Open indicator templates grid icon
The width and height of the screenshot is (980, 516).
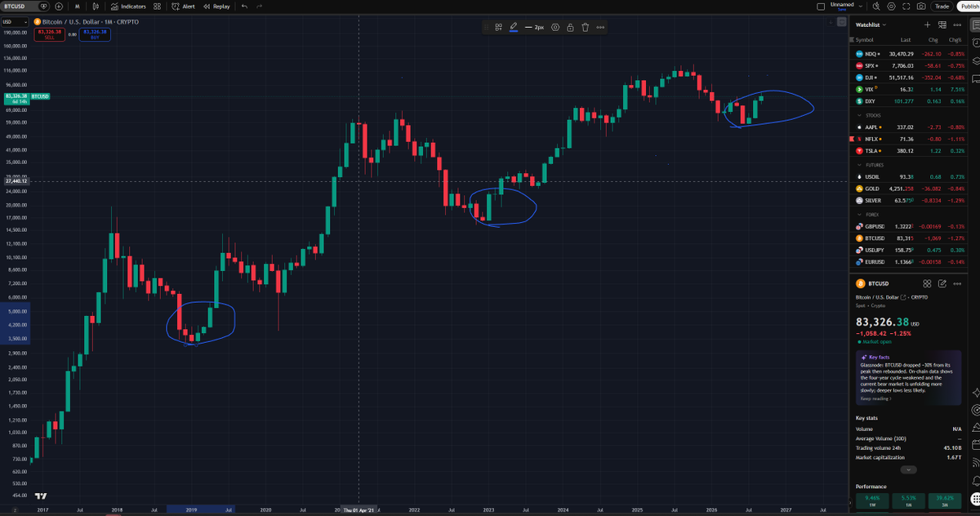pos(157,6)
